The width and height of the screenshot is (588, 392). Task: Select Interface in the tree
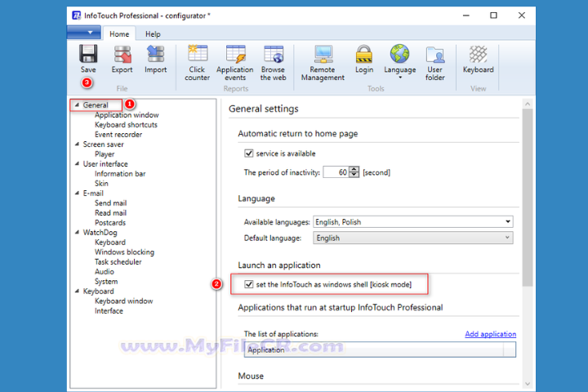[109, 310]
